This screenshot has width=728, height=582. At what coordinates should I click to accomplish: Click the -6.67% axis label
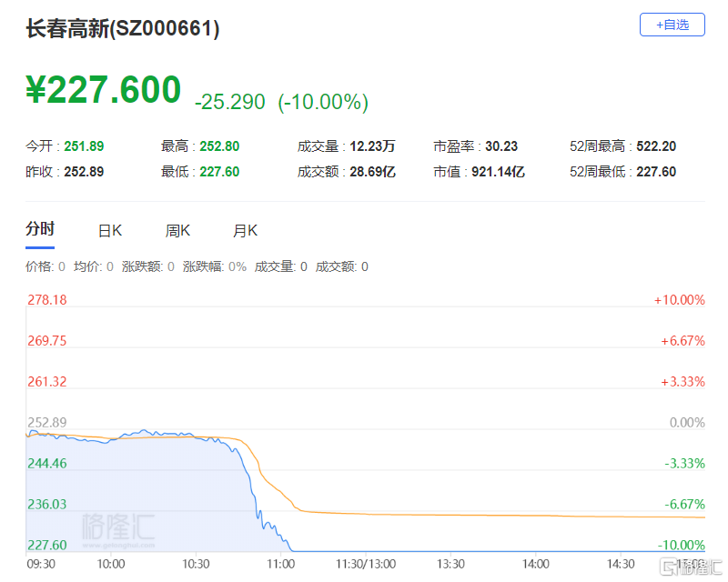(x=685, y=504)
